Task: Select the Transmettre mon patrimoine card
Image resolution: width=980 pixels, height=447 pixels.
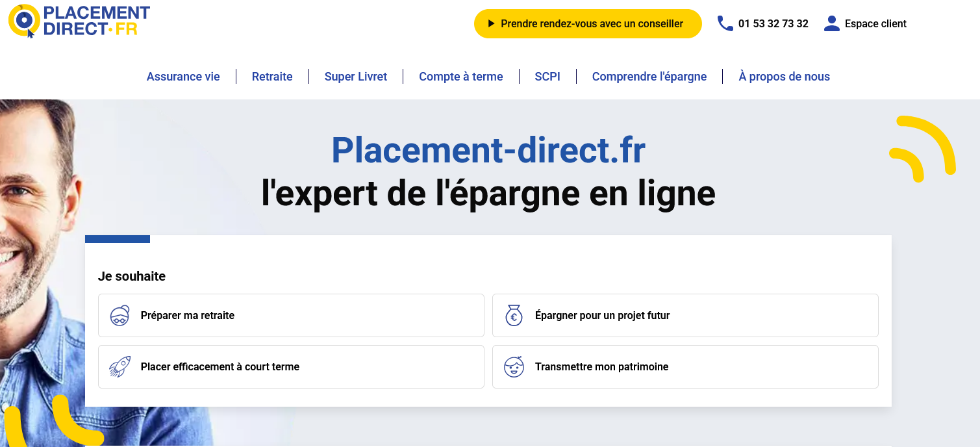Action: (x=685, y=366)
